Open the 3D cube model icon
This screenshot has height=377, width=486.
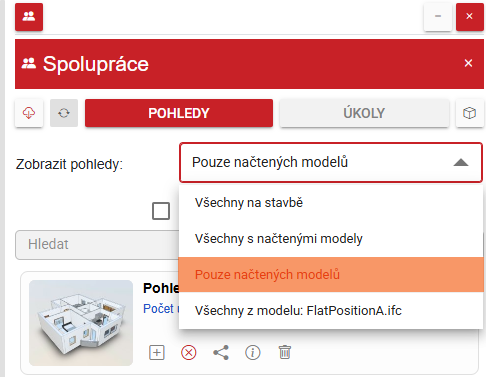pos(469,113)
